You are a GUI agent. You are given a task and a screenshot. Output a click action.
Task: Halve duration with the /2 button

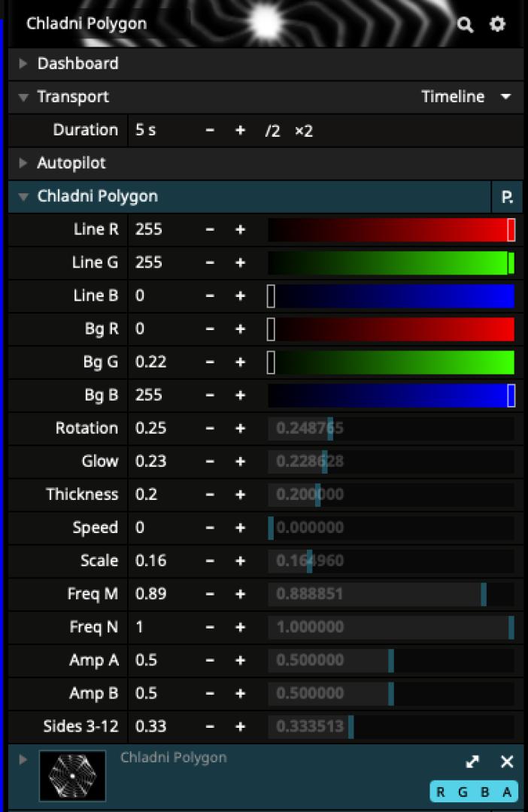272,130
